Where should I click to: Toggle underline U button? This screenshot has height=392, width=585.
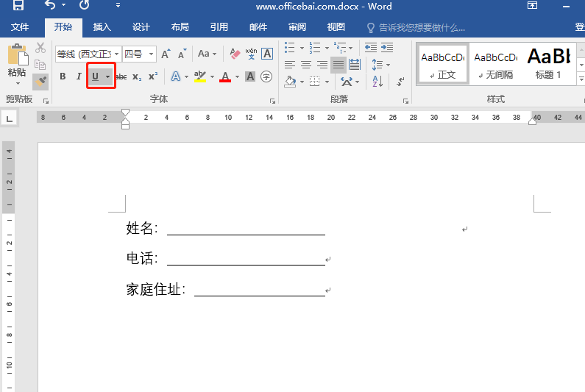pyautogui.click(x=95, y=76)
